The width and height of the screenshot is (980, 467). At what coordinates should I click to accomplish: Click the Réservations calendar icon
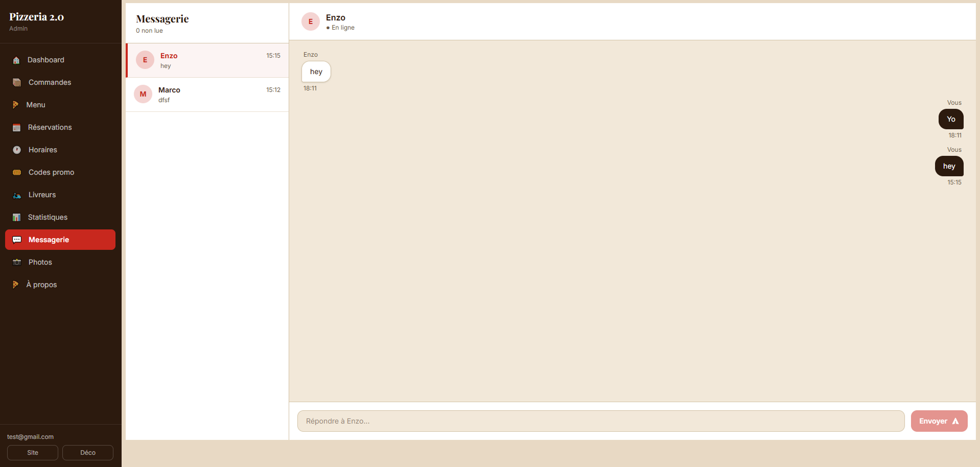tap(16, 128)
